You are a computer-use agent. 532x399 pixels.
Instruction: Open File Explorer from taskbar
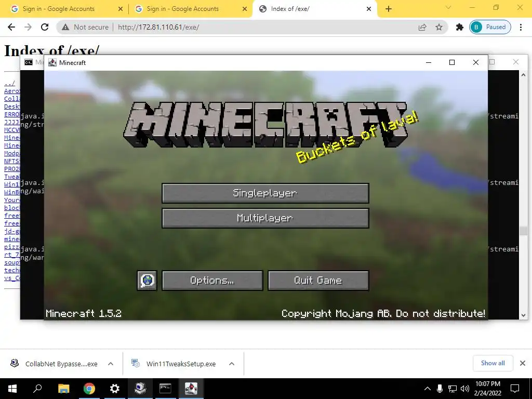[x=63, y=389]
